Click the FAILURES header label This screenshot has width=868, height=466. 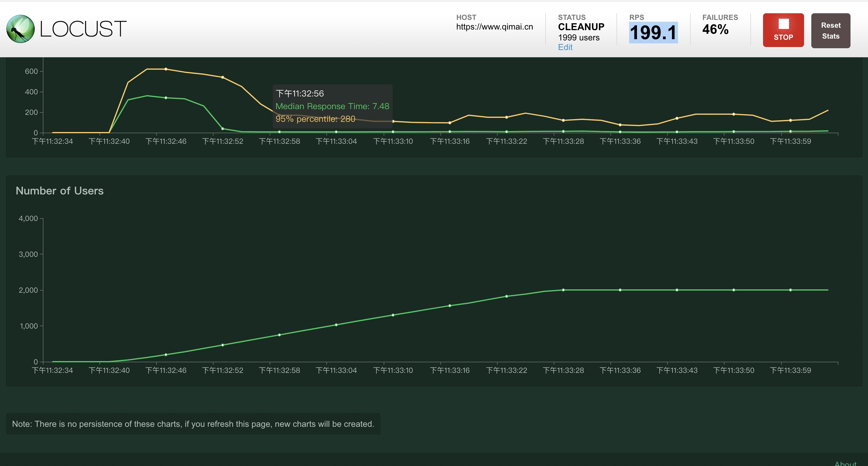(720, 17)
